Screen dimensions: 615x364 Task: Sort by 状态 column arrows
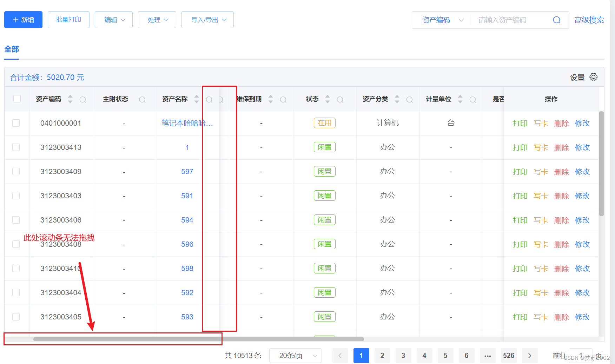[x=328, y=99]
